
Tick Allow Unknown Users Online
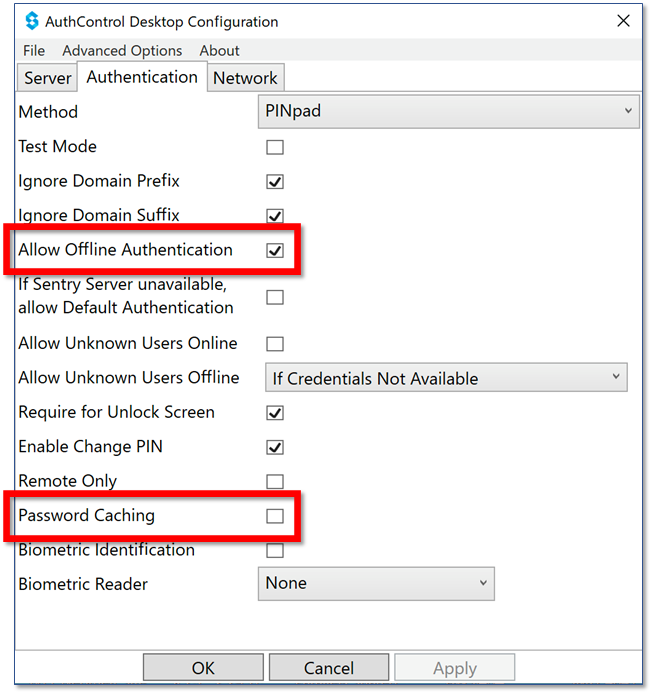click(x=275, y=343)
